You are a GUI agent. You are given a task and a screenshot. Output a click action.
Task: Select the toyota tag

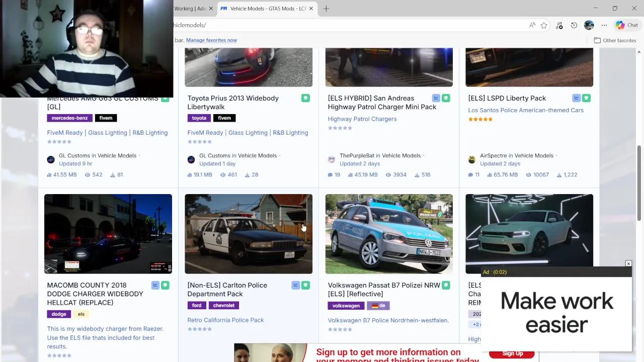[x=199, y=118]
